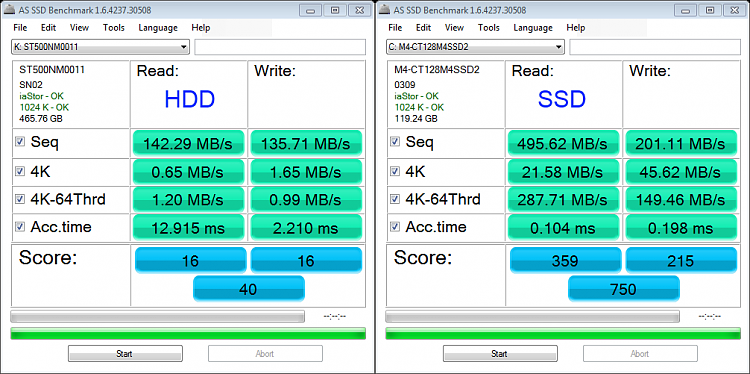Click the 21.58 MB/s 4K read result
The width and height of the screenshot is (750, 374).
[x=563, y=172]
